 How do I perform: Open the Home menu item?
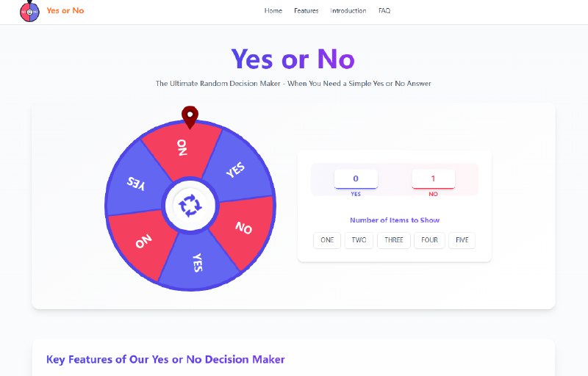click(x=273, y=11)
